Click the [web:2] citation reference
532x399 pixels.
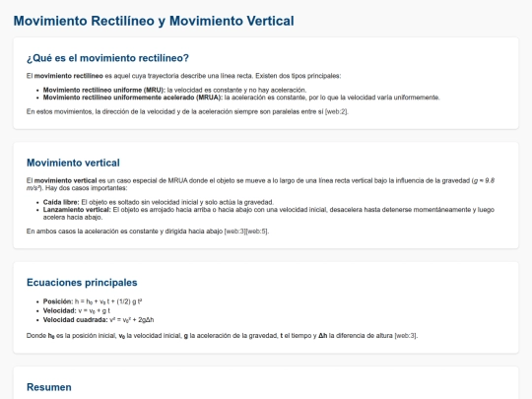(x=337, y=111)
